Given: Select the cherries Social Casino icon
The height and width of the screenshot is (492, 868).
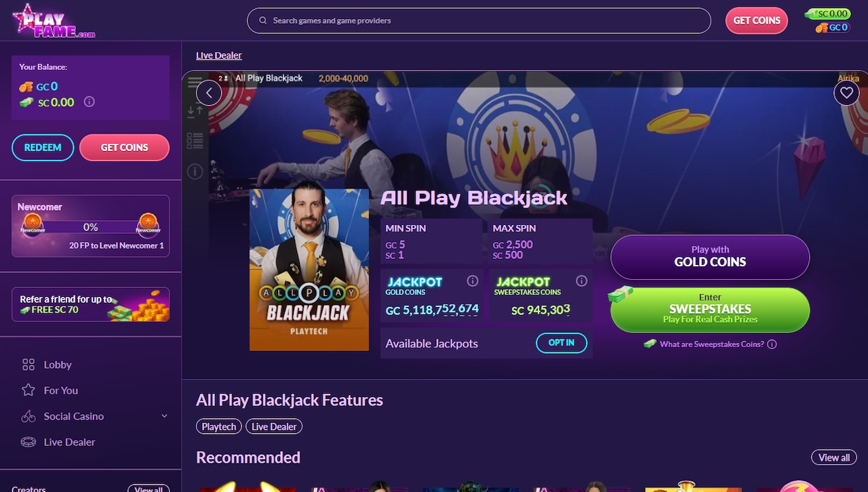Looking at the screenshot, I should tap(28, 416).
